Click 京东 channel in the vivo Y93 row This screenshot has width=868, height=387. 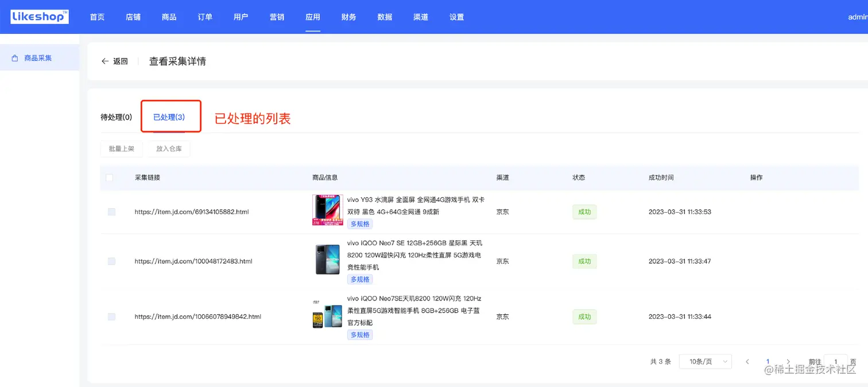coord(503,212)
